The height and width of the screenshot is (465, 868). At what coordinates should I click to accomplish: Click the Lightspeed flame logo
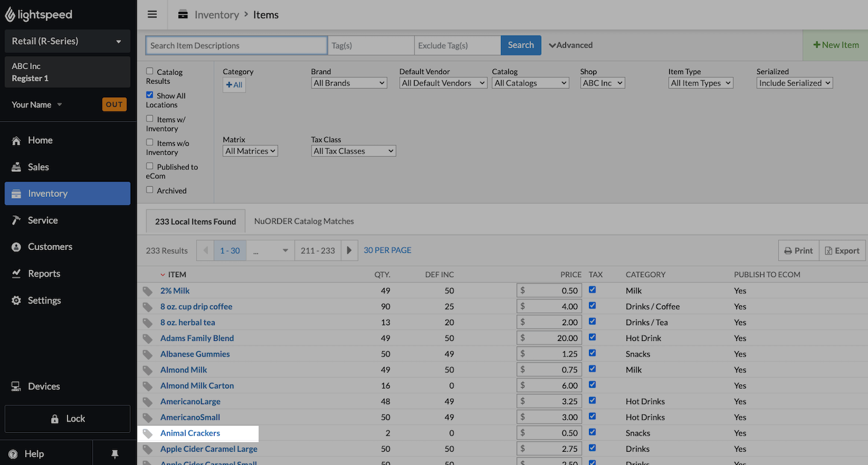pyautogui.click(x=10, y=14)
